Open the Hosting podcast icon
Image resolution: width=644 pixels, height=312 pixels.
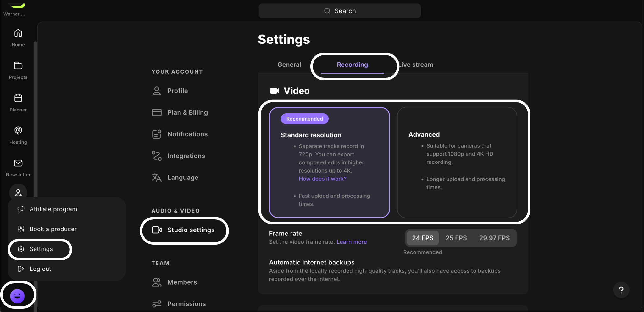point(18,130)
